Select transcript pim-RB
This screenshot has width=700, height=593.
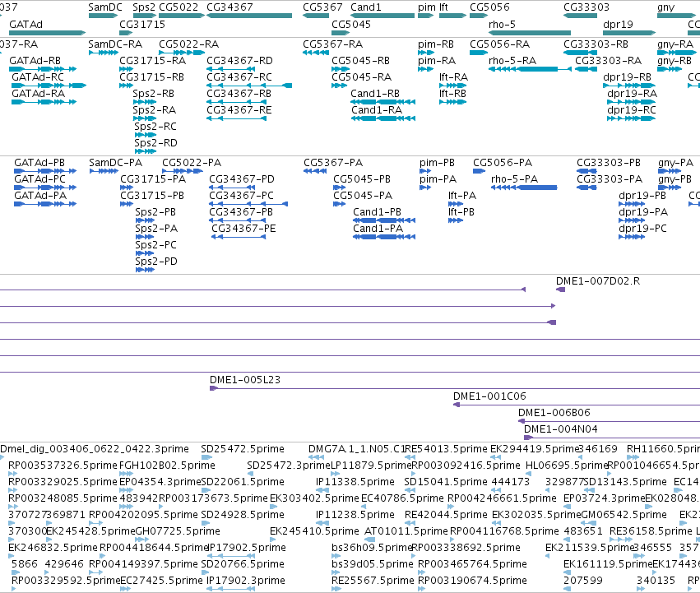tap(426, 53)
